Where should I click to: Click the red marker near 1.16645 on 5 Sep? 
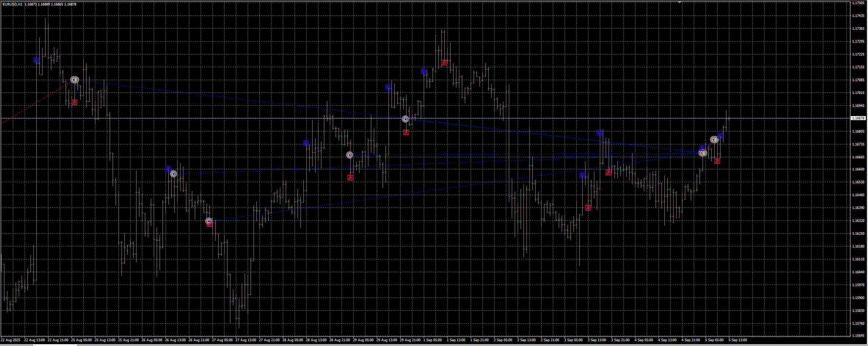717,161
